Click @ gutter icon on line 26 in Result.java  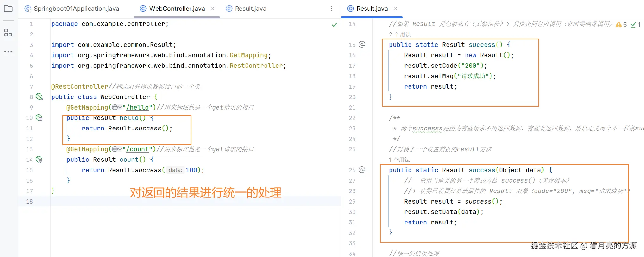point(362,170)
